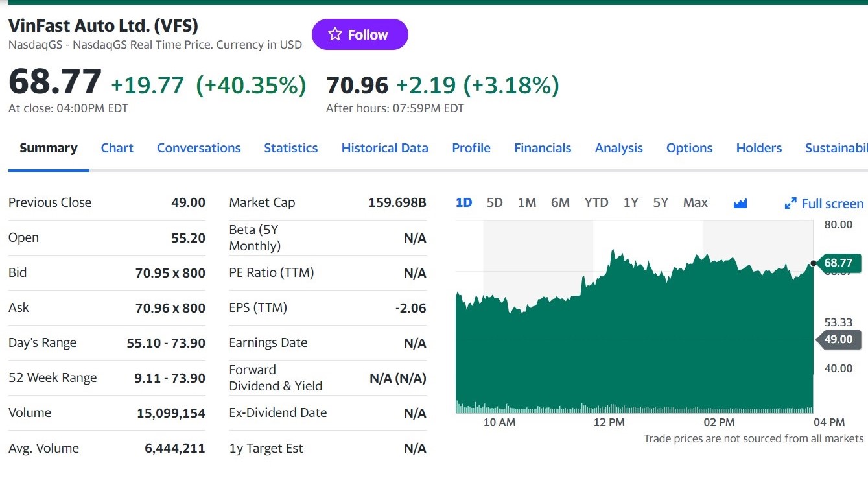The image size is (868, 489).
Task: Open the Analysis tab
Action: tap(619, 148)
